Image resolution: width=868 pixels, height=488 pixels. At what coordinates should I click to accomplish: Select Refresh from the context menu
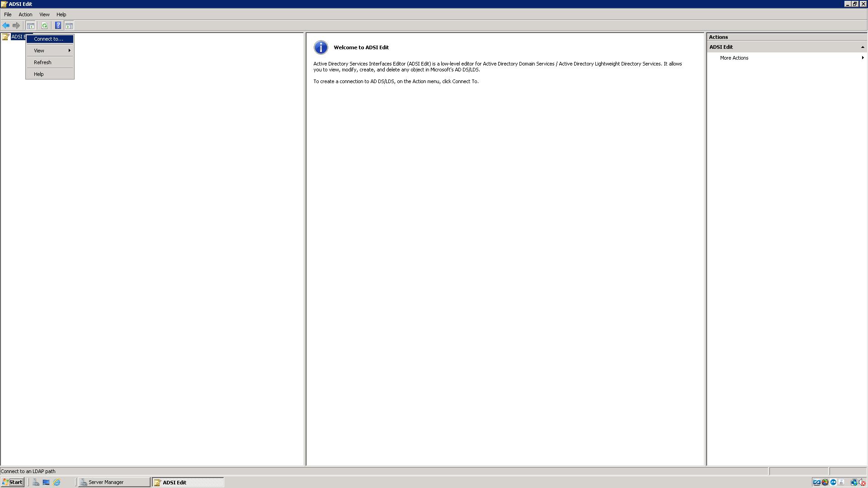pyautogui.click(x=43, y=62)
